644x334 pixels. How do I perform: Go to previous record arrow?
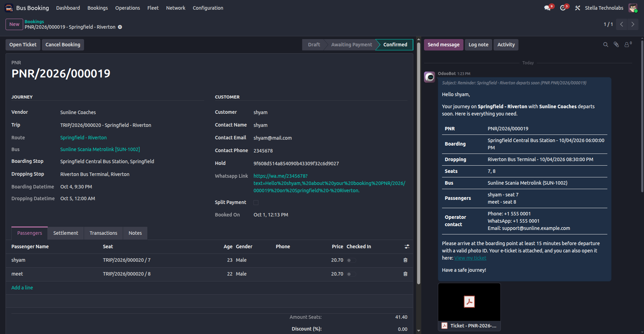pos(622,24)
